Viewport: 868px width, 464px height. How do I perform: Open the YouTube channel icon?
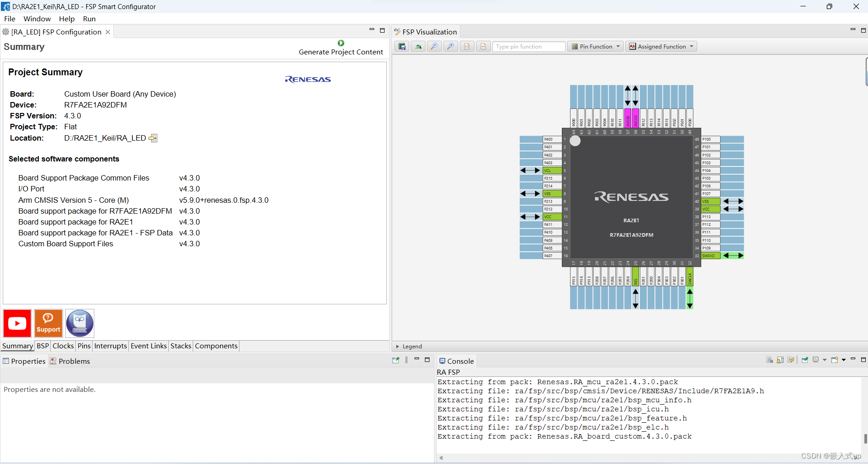(17, 323)
